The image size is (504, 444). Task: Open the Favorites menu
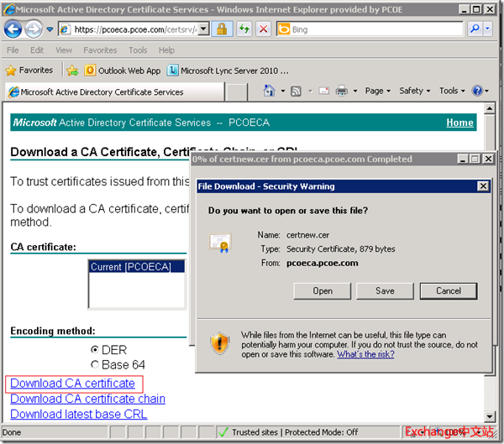100,50
